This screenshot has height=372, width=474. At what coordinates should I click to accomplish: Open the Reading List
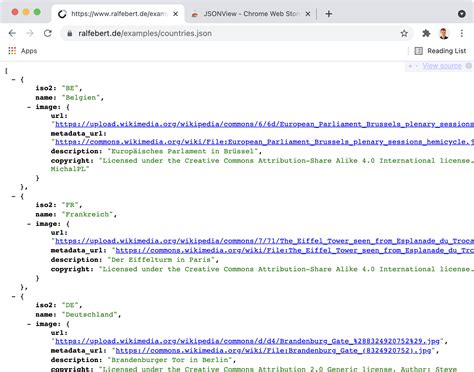[x=440, y=51]
